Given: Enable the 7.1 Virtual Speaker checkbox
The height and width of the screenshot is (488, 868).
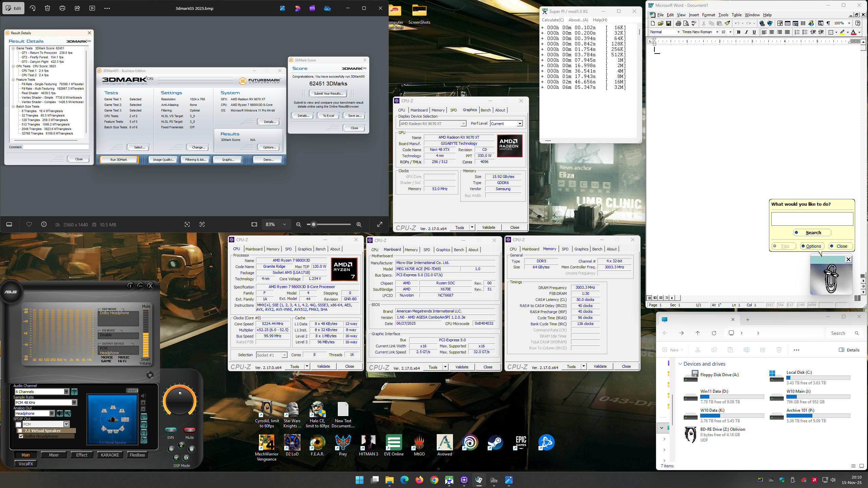Looking at the screenshot, I should tap(20, 431).
